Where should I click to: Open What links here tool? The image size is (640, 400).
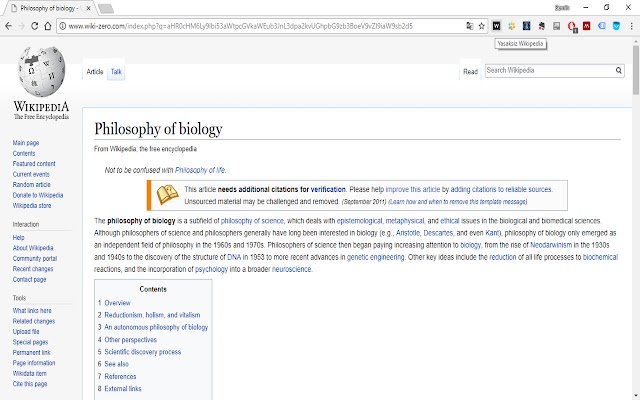point(32,311)
